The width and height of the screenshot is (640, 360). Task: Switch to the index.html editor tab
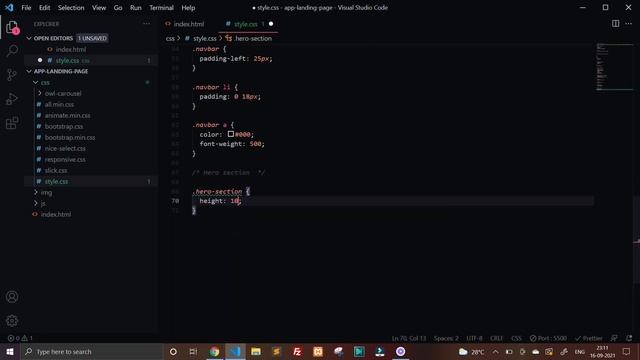pos(189,24)
